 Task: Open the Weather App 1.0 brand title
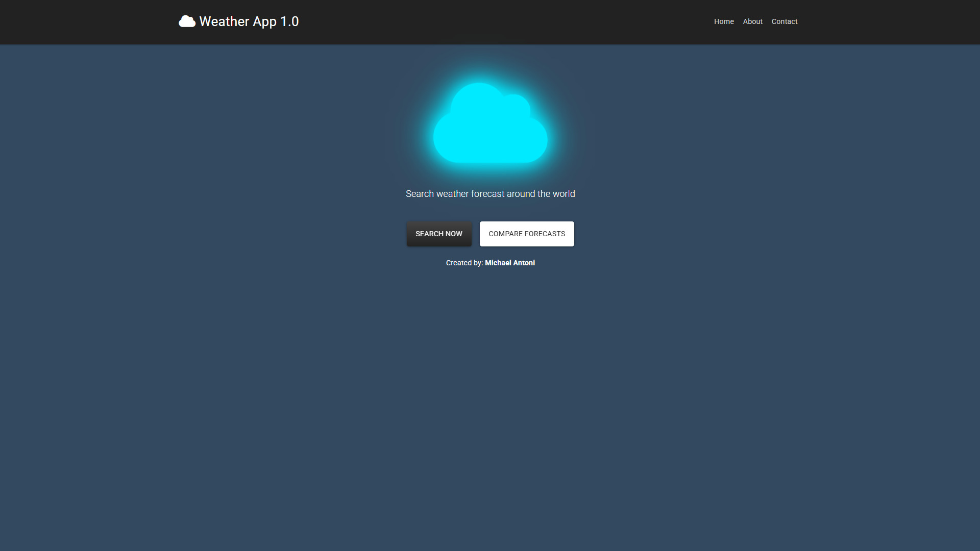click(x=249, y=21)
